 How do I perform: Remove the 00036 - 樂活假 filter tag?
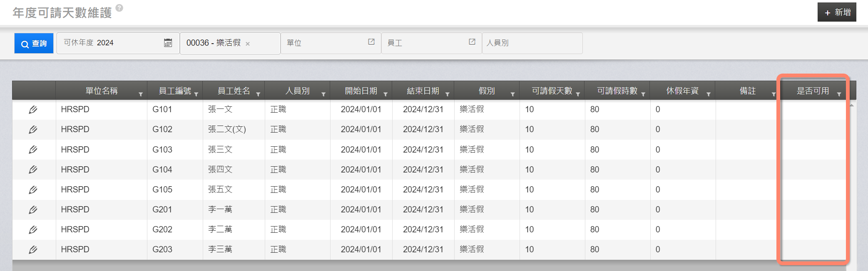coord(248,44)
